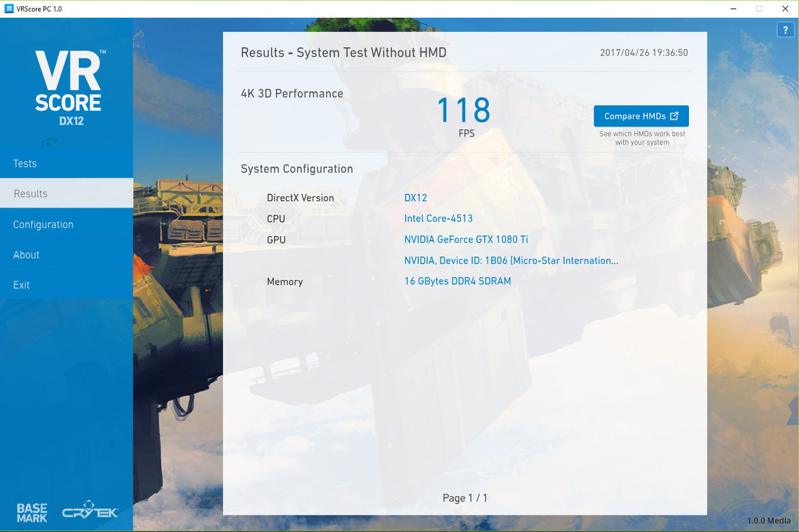Click the Basemark logo in sidebar

point(31,512)
